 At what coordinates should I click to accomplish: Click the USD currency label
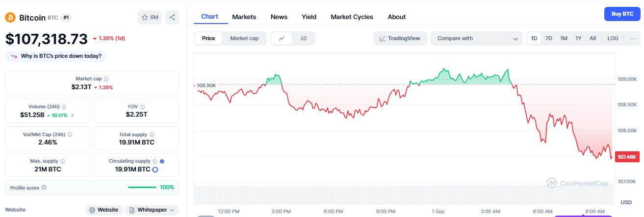[626, 202]
